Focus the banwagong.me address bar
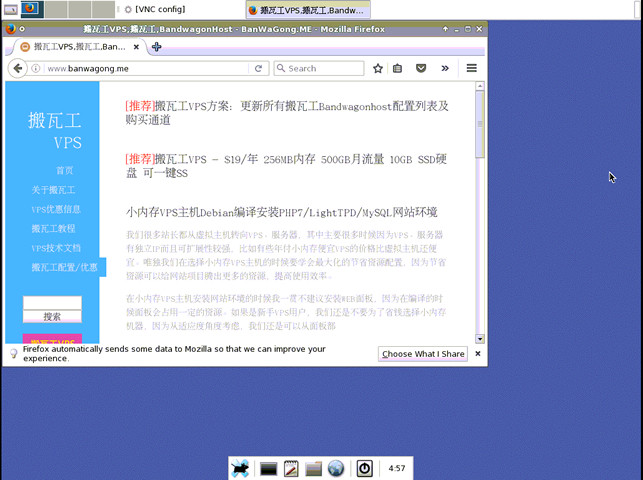 (148, 68)
